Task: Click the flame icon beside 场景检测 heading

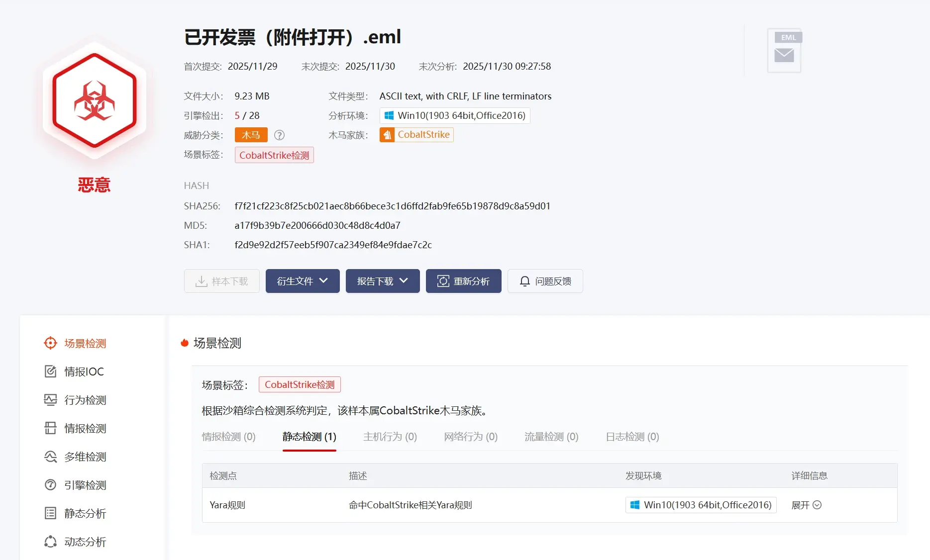Action: pyautogui.click(x=185, y=343)
